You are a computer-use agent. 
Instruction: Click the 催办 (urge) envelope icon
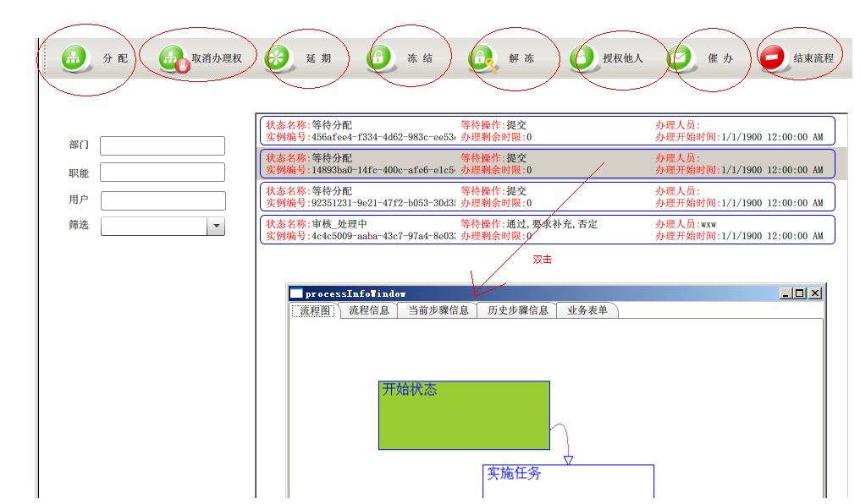[x=681, y=58]
